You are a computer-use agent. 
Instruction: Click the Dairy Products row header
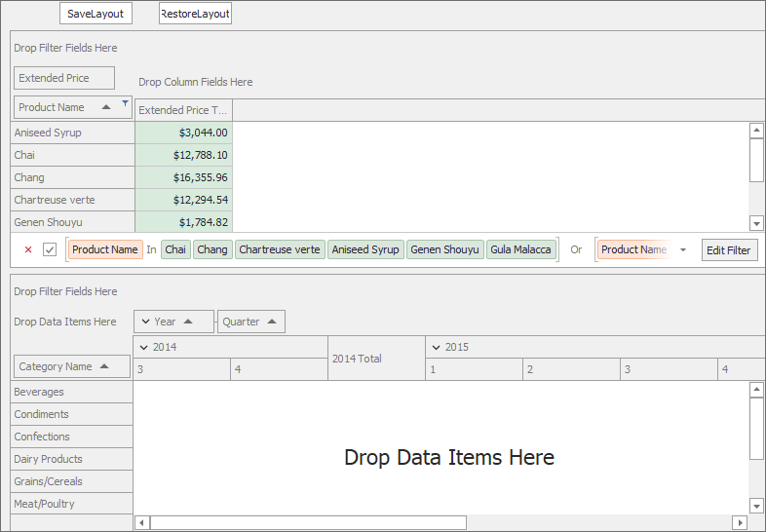click(71, 460)
